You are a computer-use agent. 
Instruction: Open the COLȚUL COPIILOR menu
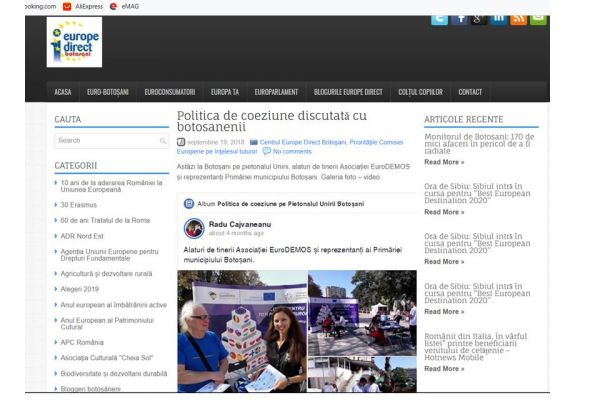pos(421,92)
